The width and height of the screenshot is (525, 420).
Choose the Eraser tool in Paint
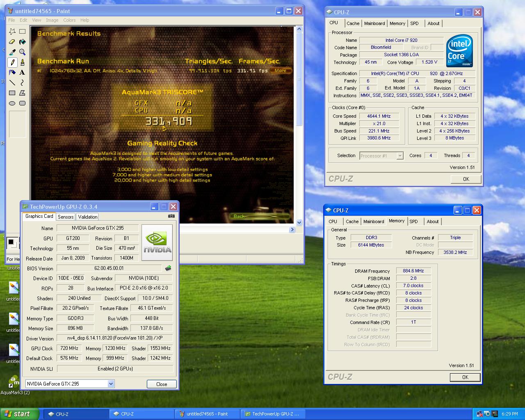click(12, 42)
